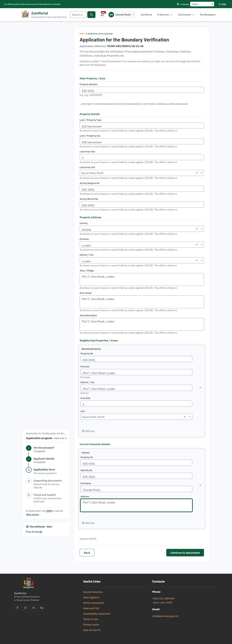Expand the Country dropdown arrow
Image resolution: width=232 pixels, height=644 pixels.
pyautogui.click(x=201, y=228)
